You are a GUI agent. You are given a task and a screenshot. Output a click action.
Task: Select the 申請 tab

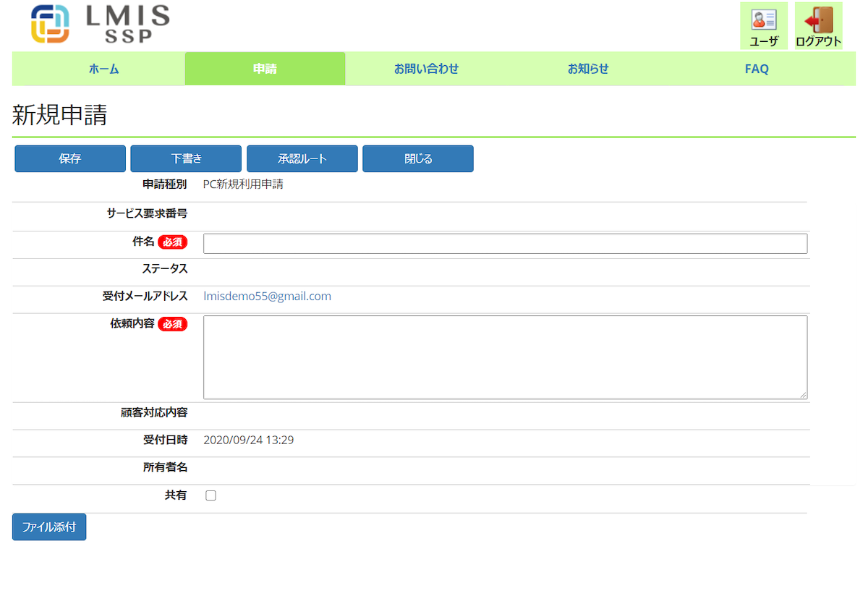[x=265, y=69]
